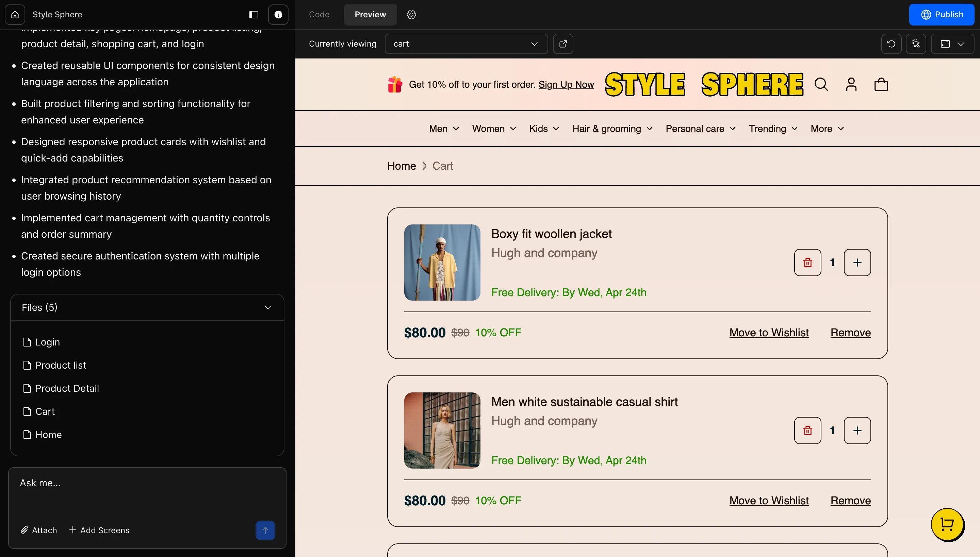980x557 pixels.
Task: Open the Product Detail file
Action: click(x=61, y=388)
